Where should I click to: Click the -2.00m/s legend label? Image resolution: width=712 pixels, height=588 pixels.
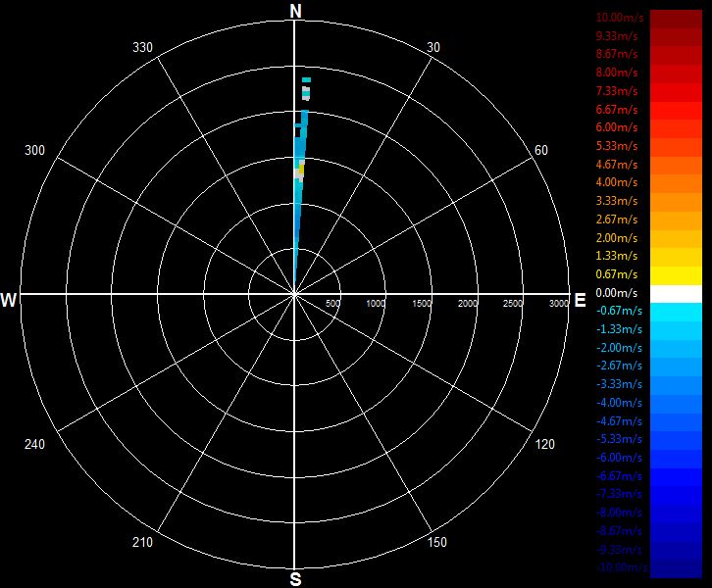pos(620,348)
